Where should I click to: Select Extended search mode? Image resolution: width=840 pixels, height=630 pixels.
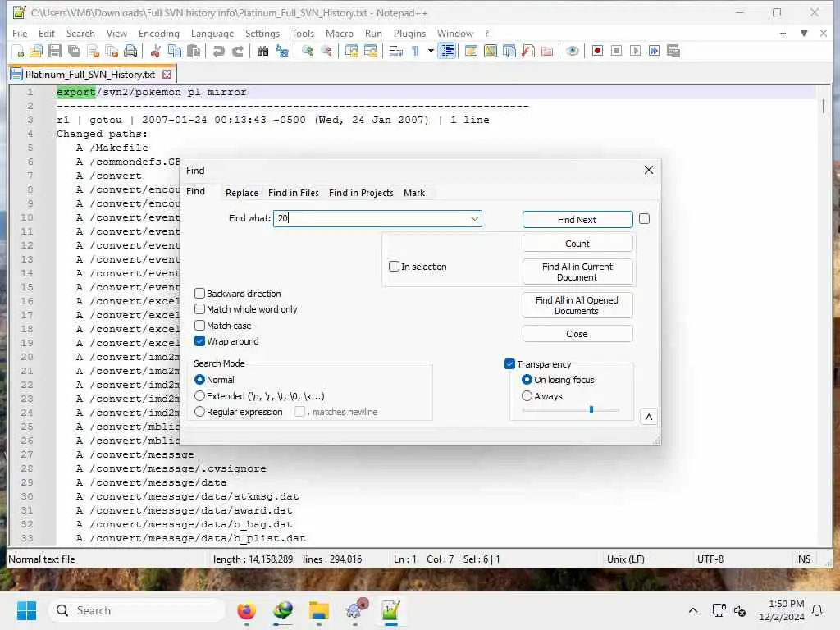point(200,396)
